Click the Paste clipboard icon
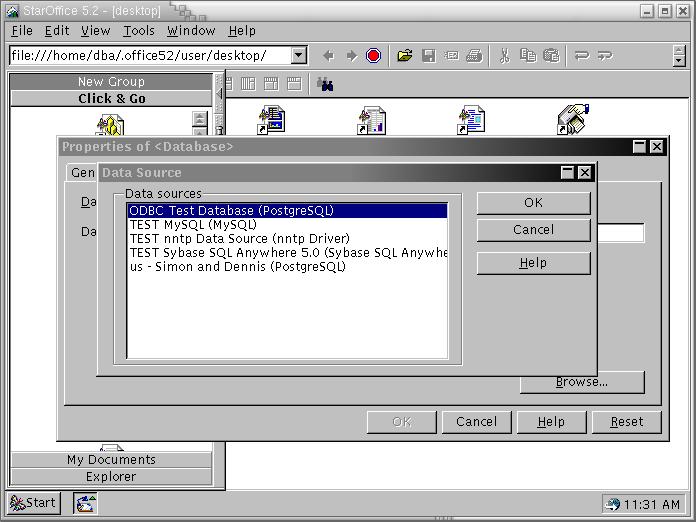Image resolution: width=696 pixels, height=522 pixels. coord(551,56)
